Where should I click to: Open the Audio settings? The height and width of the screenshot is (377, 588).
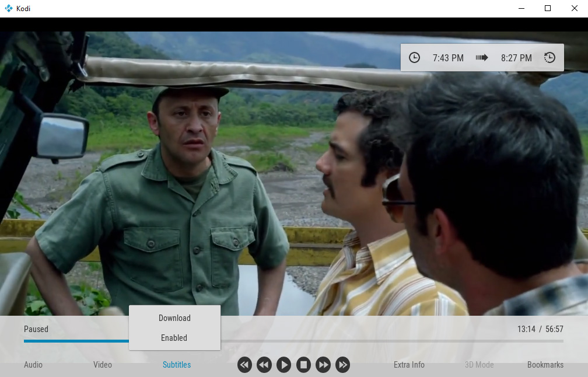[33, 365]
